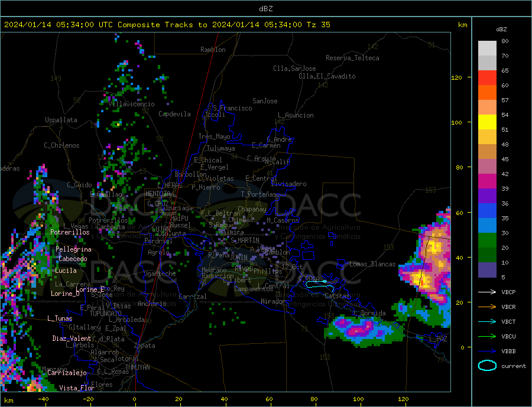Image resolution: width=532 pixels, height=407 pixels.
Task: Pick the magenta 39–42 dBZ swatch
Action: point(487,181)
